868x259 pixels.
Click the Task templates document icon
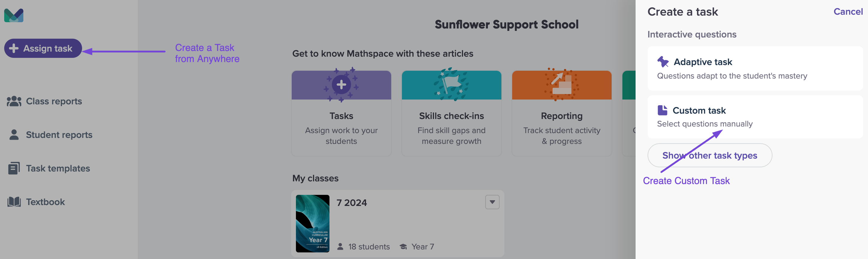14,168
